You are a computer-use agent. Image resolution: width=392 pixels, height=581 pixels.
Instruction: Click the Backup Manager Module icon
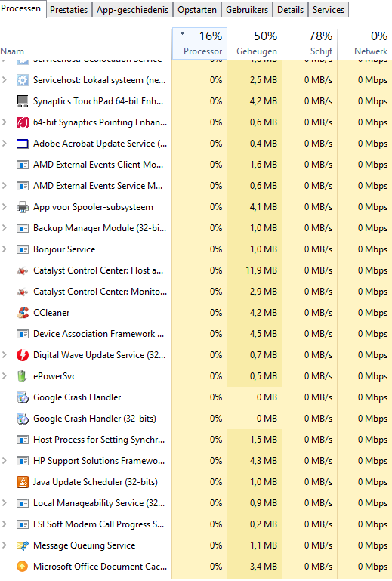[x=23, y=228]
